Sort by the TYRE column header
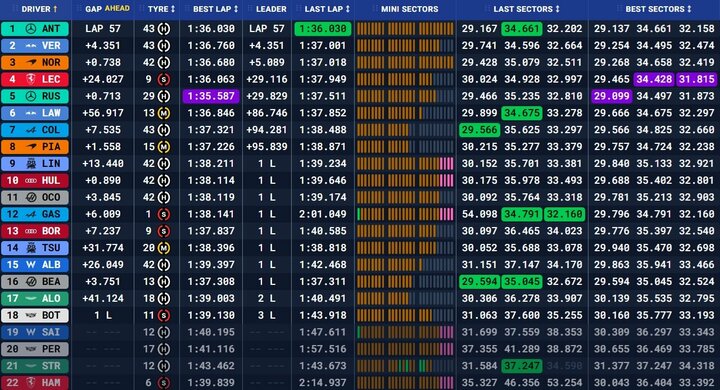The image size is (720, 390). 161,9
